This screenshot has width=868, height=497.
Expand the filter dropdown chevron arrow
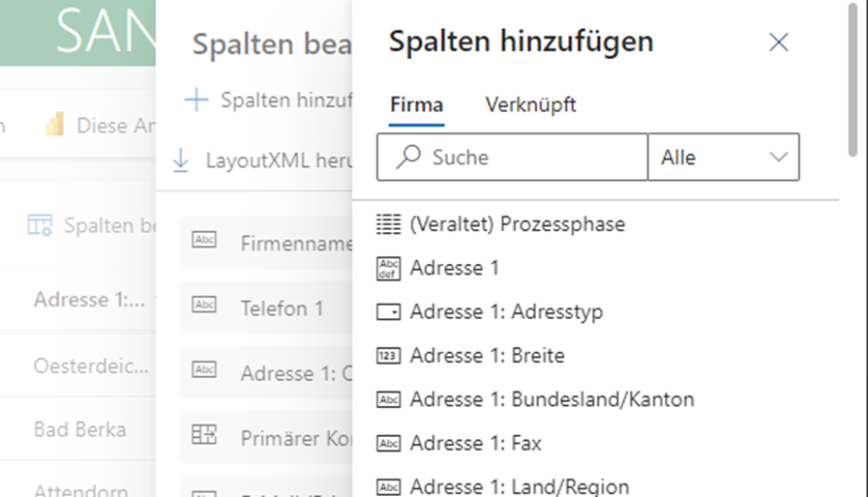point(778,158)
